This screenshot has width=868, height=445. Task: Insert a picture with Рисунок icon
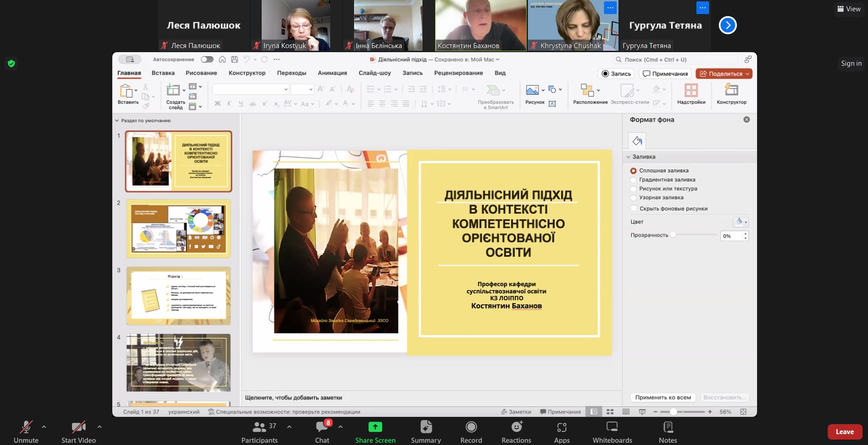click(x=532, y=90)
